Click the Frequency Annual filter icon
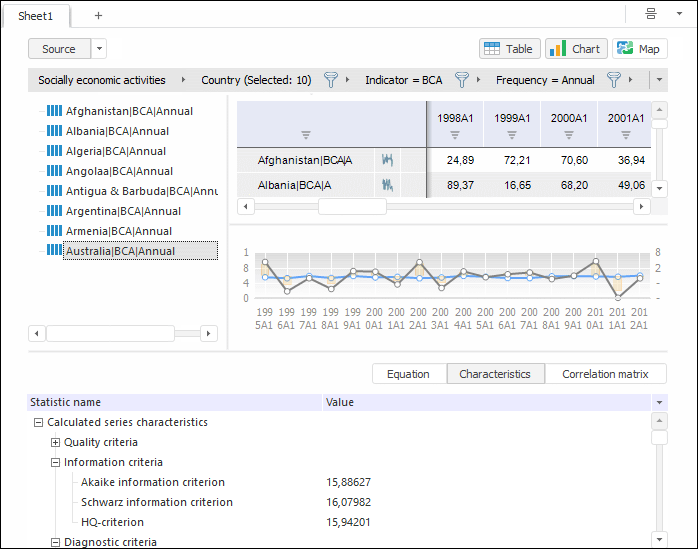Screen dimensions: 698x549 614,80
